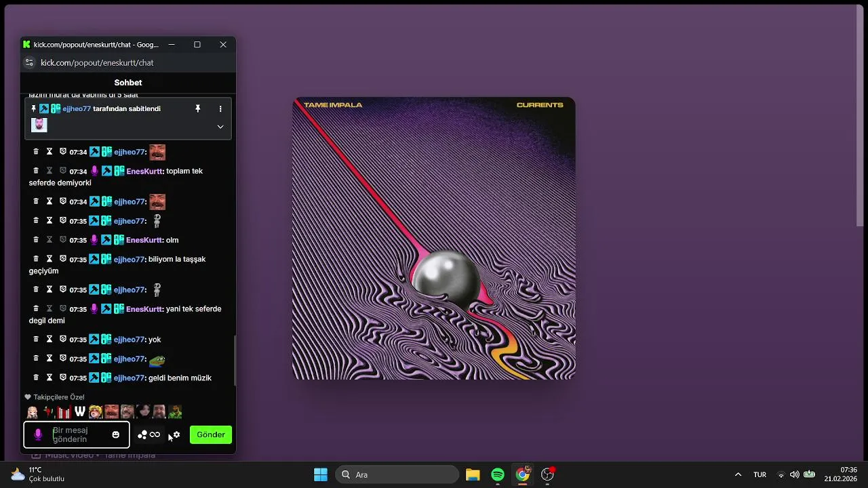This screenshot has height=488, width=868.
Task: Delete the "biliyom la taşşak" message
Action: (36, 259)
